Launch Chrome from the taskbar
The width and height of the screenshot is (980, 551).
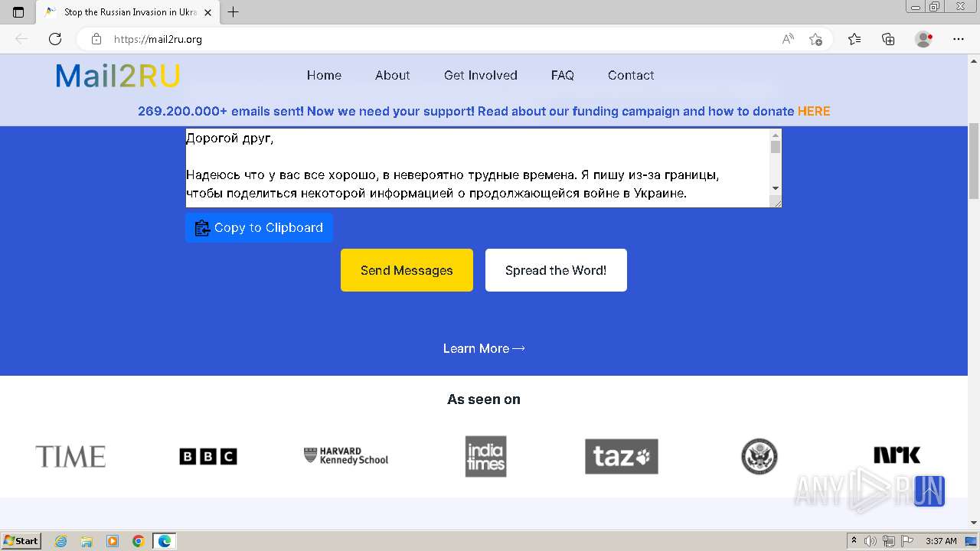point(139,541)
